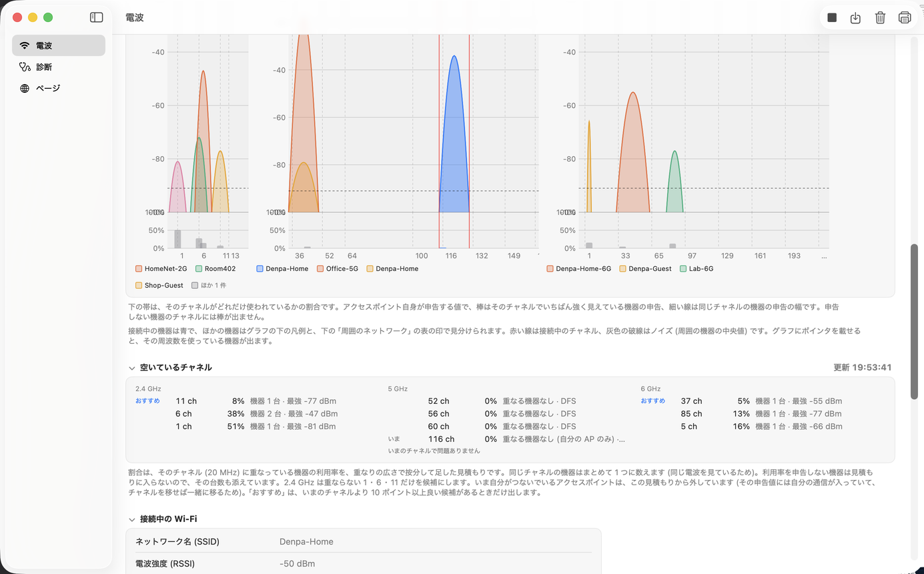Click the import arrow-into-tray toolbar icon
Screen dimensions: 924x574
[x=856, y=18]
